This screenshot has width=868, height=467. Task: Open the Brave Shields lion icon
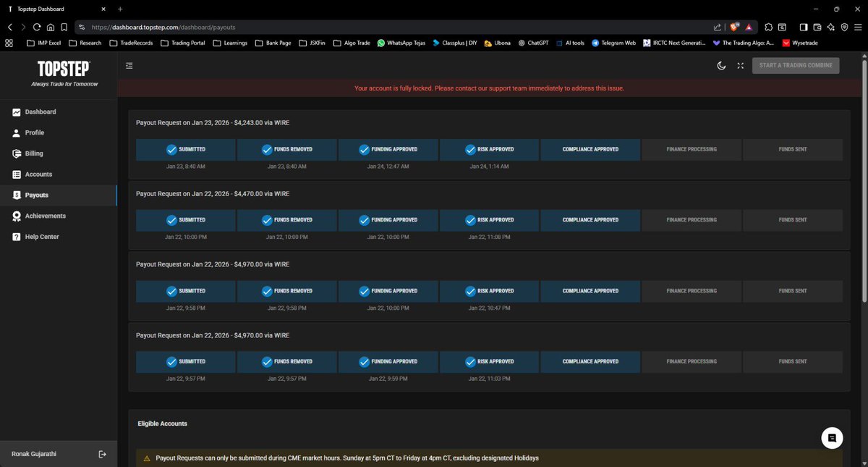click(734, 27)
